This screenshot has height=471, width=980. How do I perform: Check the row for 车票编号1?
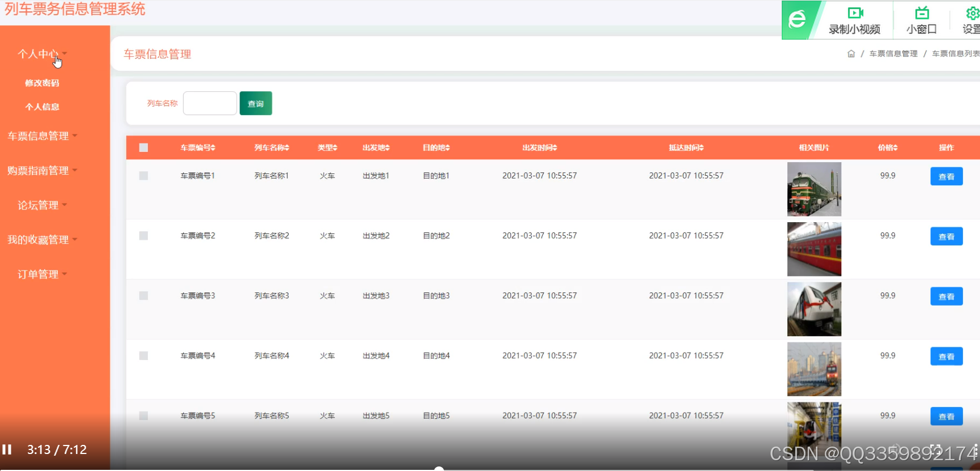(143, 176)
